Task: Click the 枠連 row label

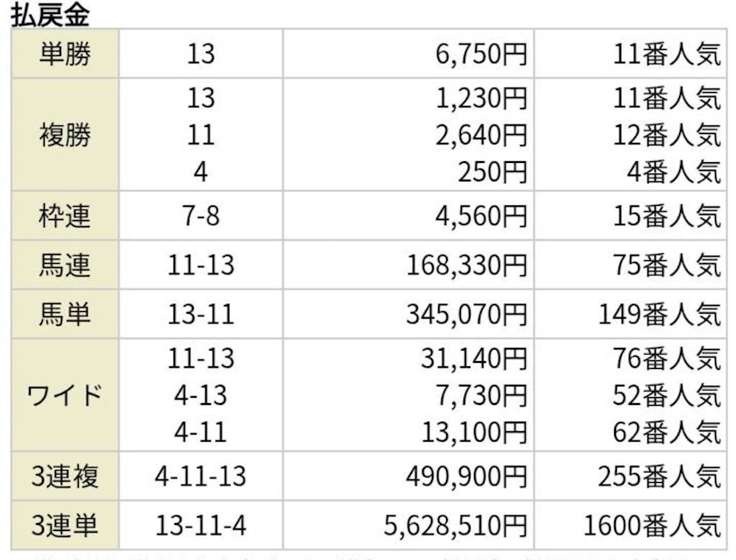Action: click(66, 216)
